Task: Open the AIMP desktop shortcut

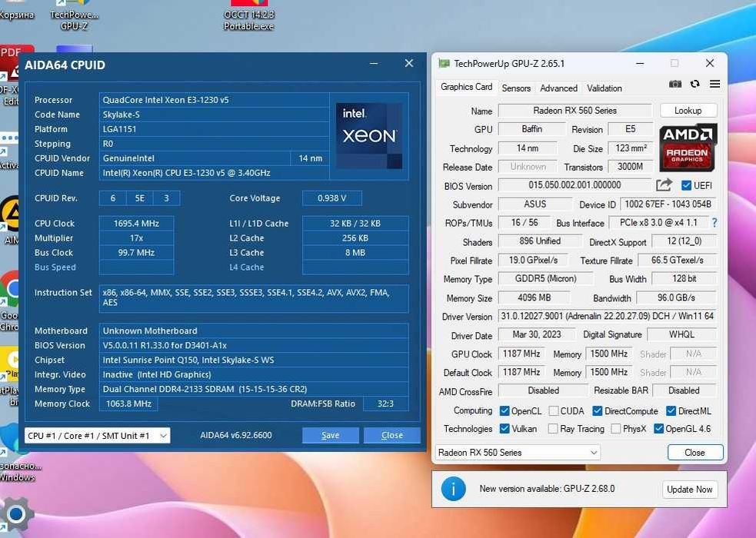Action: [x=11, y=220]
